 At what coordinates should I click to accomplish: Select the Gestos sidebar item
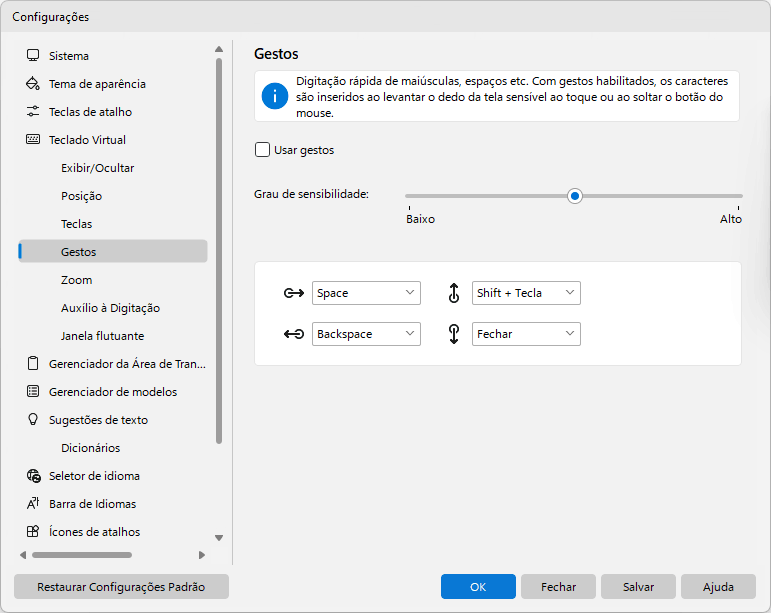113,252
